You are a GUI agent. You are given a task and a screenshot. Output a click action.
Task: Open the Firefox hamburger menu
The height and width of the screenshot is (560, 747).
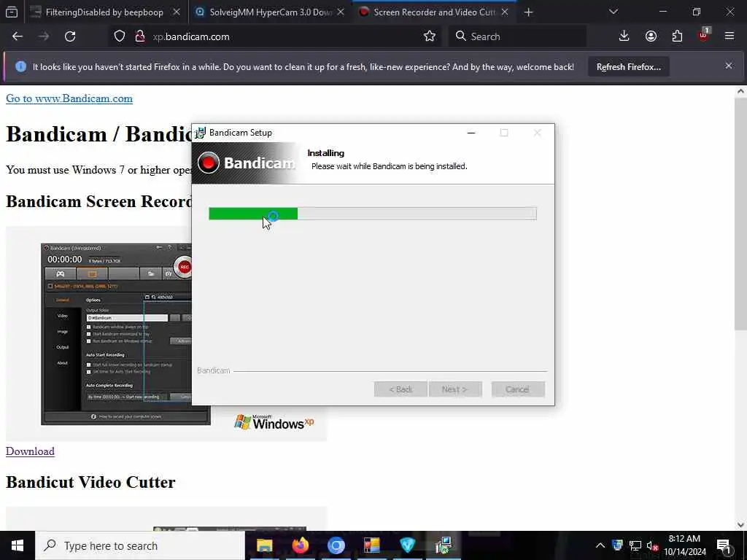click(729, 36)
